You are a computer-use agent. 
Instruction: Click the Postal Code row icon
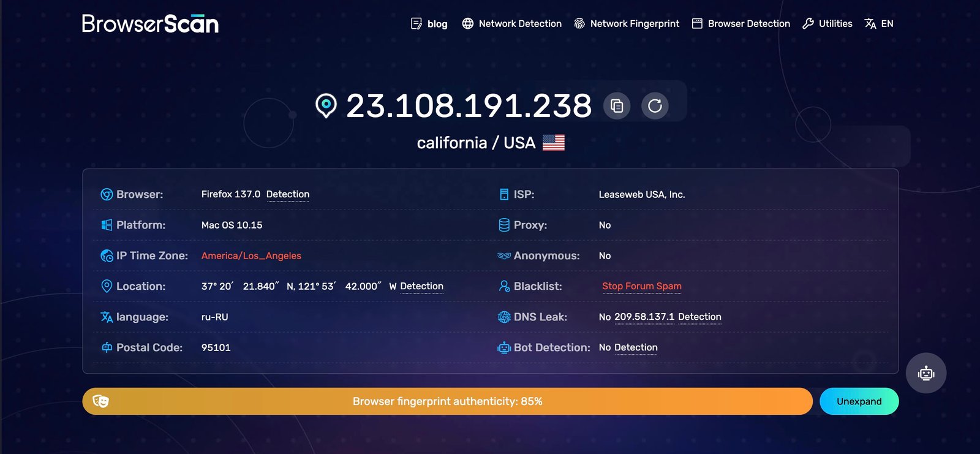tap(107, 347)
